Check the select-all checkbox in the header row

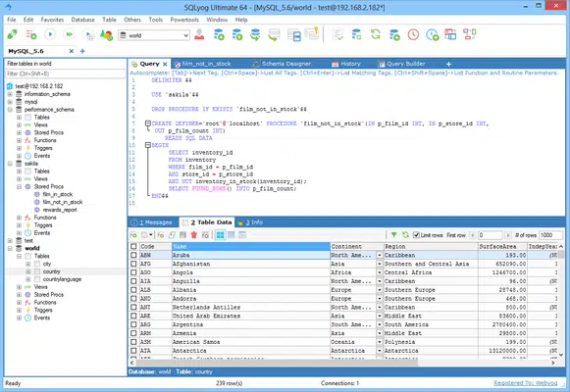pyautogui.click(x=133, y=246)
